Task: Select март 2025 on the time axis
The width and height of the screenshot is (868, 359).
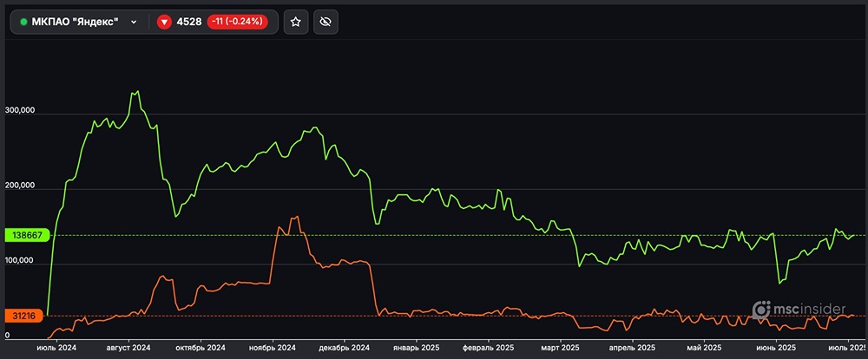Action: click(560, 348)
